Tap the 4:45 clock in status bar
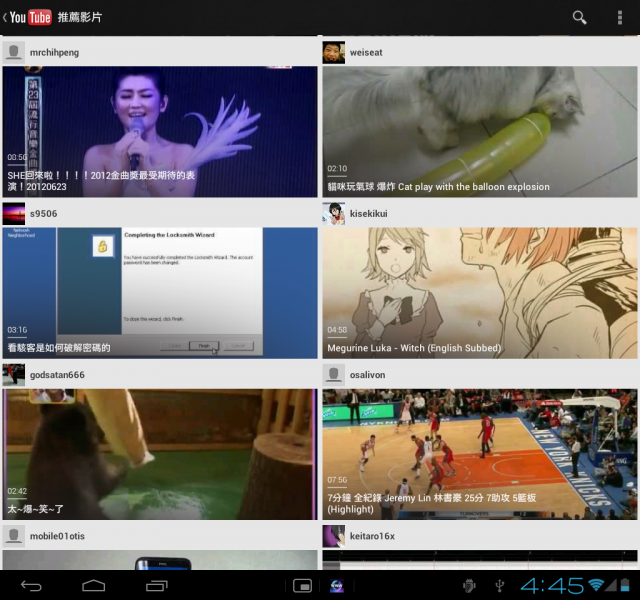The height and width of the screenshot is (600, 640). [x=552, y=586]
